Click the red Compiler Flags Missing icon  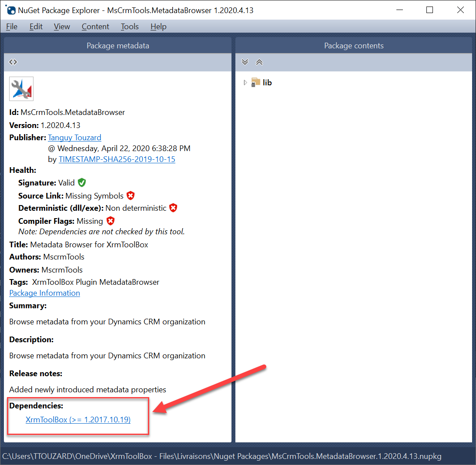pos(111,221)
